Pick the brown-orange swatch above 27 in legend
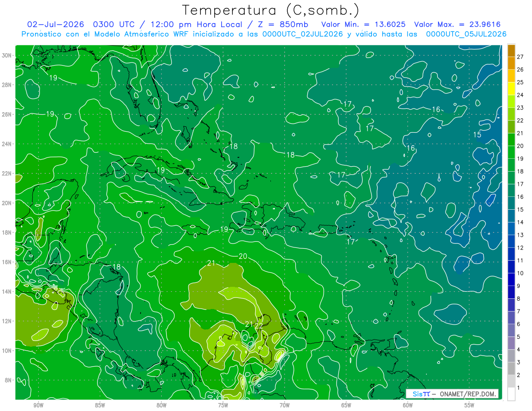 click(512, 51)
